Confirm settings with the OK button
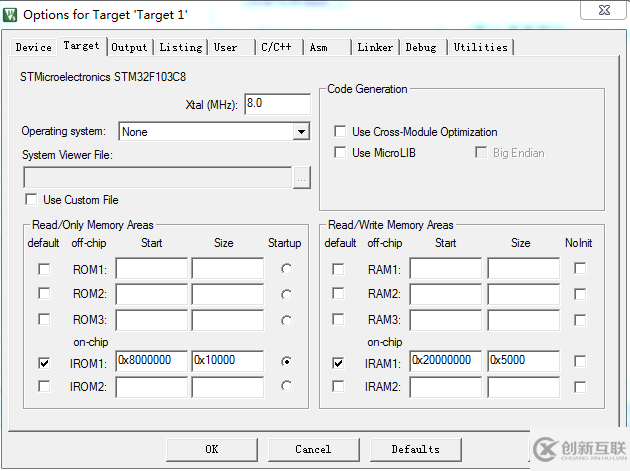The height and width of the screenshot is (471, 630). 212,449
